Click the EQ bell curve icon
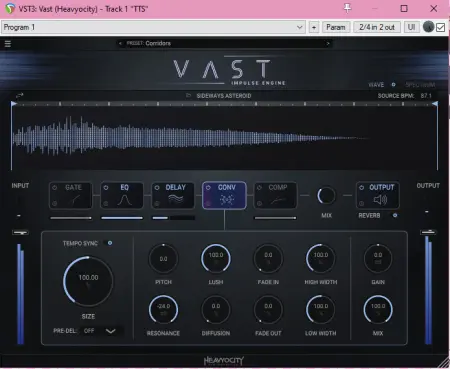 (125, 200)
